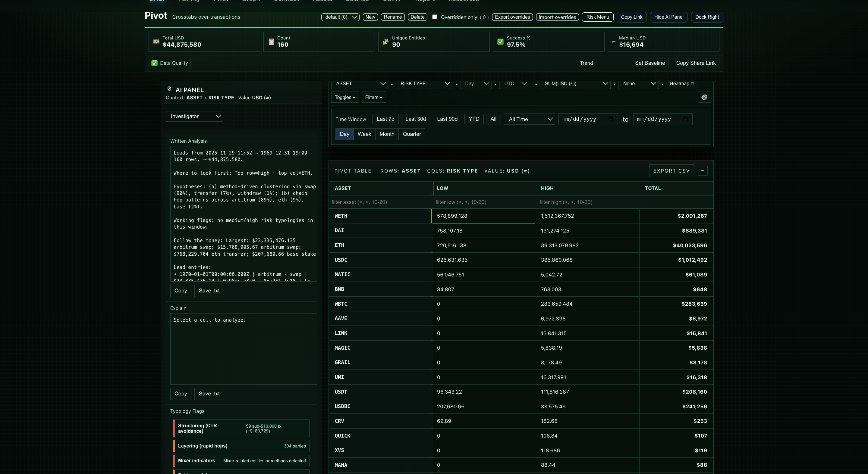Click the Count card document icon

271,42
